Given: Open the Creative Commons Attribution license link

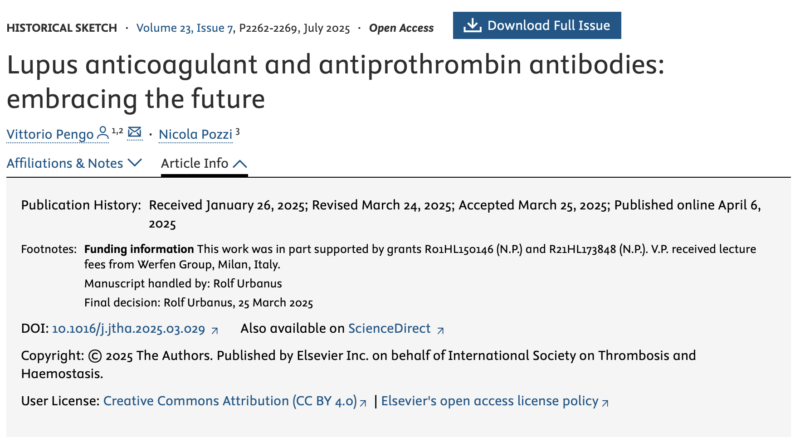Looking at the screenshot, I should point(229,401).
